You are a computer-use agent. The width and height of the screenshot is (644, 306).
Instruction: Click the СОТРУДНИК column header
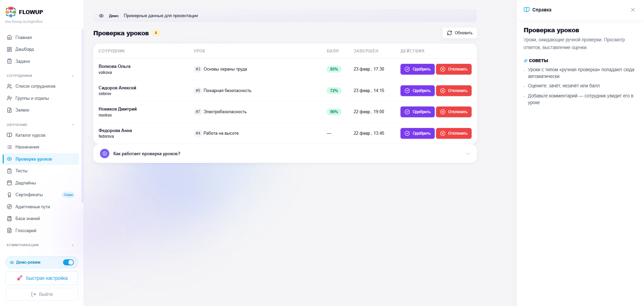[112, 51]
